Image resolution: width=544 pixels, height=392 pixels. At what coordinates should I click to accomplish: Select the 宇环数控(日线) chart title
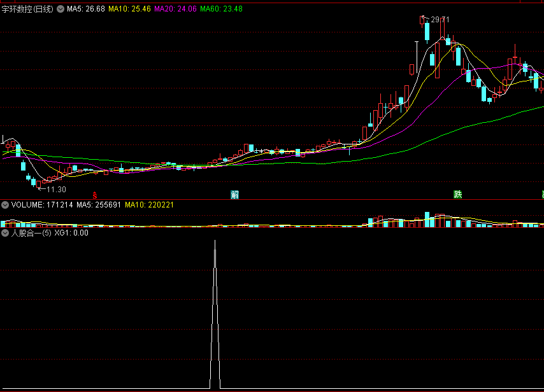tap(27, 9)
